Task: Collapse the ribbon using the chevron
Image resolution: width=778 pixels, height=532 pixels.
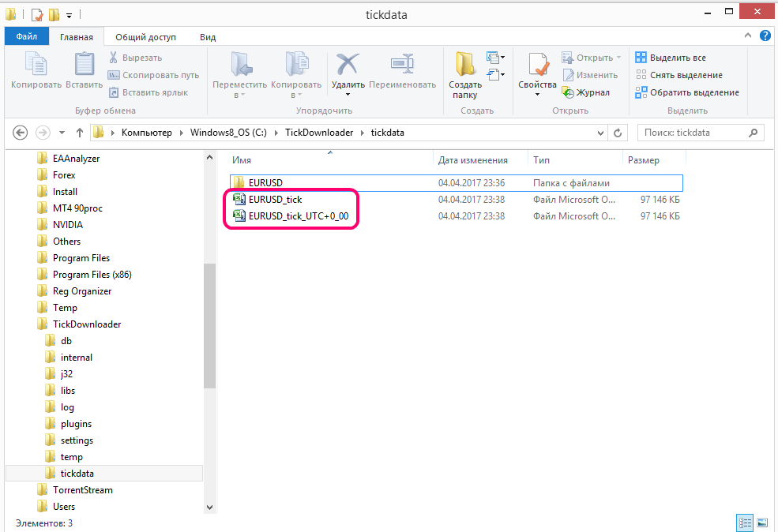Action: (x=748, y=36)
